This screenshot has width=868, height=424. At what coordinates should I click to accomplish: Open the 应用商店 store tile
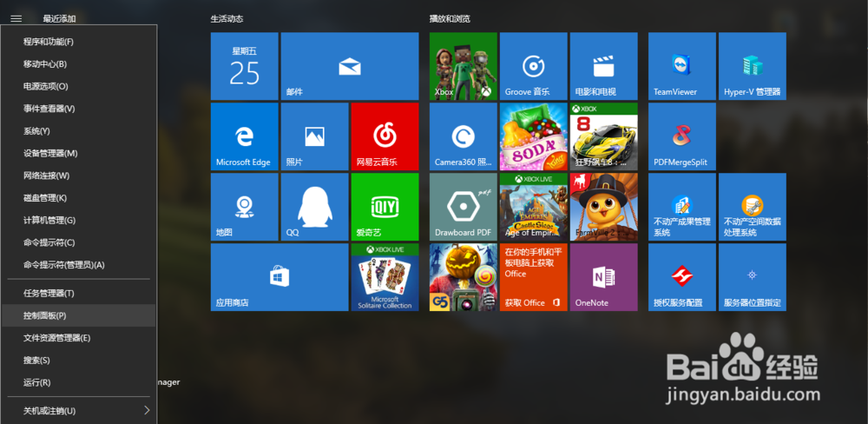(x=279, y=277)
